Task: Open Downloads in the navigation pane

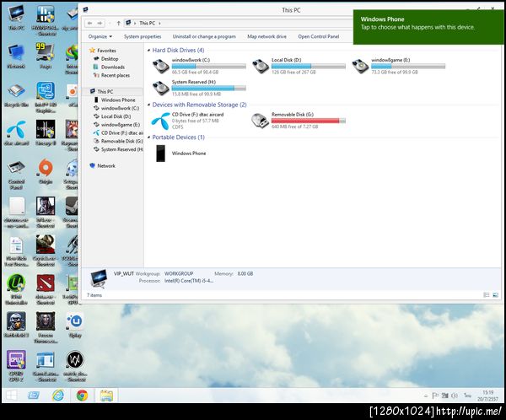Action: tap(113, 67)
